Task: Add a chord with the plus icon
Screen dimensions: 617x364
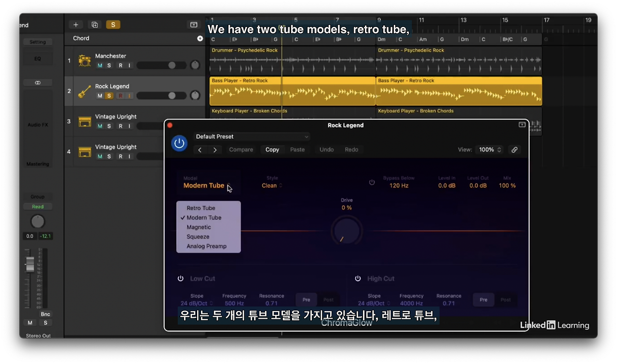Action: tap(200, 39)
